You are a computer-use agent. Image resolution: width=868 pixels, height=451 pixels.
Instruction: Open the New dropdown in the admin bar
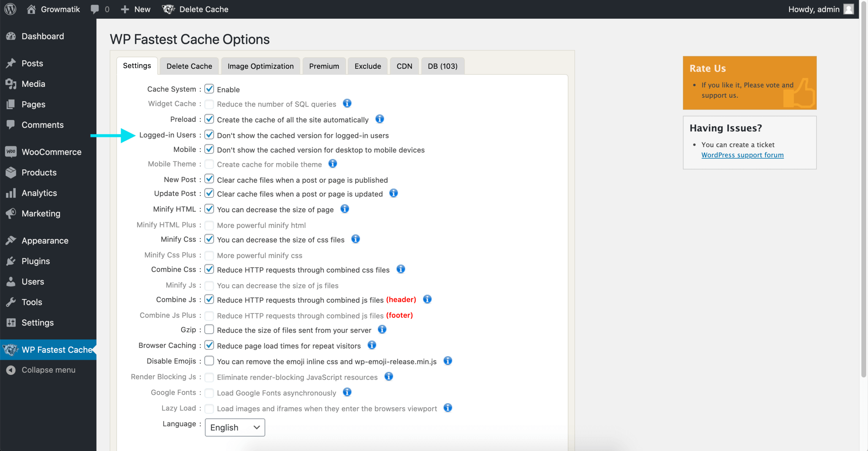(135, 9)
